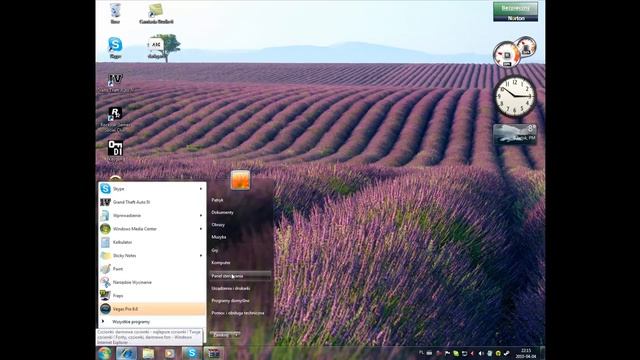This screenshot has height=360, width=640.
Task: Expand the Skype jump list arrow
Action: click(201, 189)
